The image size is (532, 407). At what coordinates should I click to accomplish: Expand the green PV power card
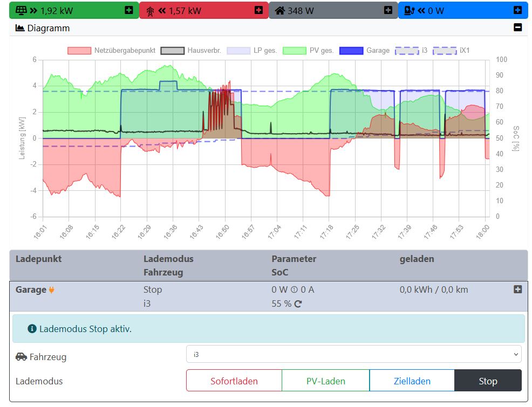click(x=128, y=10)
